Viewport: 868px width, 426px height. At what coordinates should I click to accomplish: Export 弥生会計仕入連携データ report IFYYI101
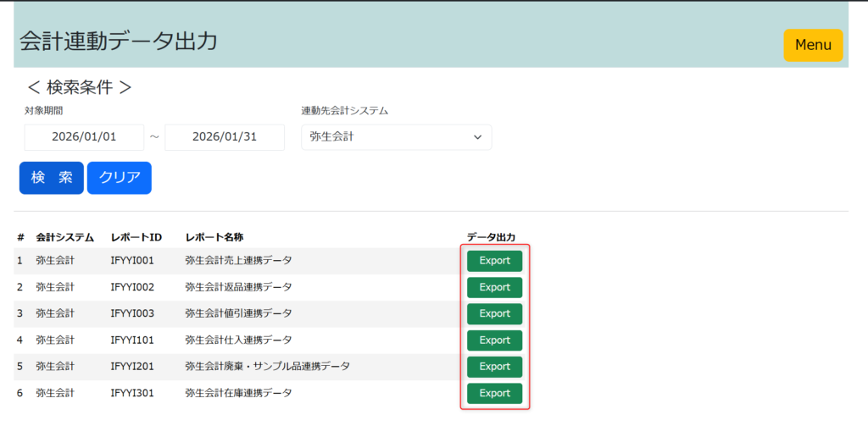pyautogui.click(x=494, y=340)
